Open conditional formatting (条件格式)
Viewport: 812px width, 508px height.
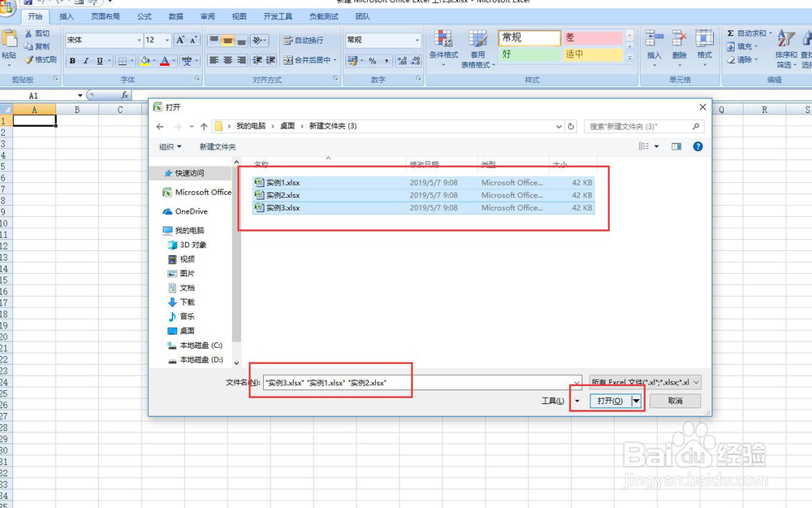[443, 48]
